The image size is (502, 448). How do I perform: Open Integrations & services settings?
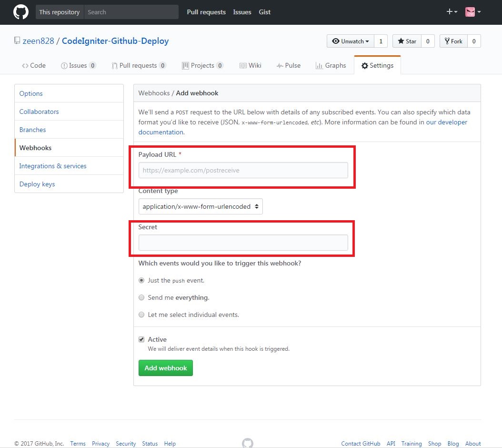click(69, 166)
